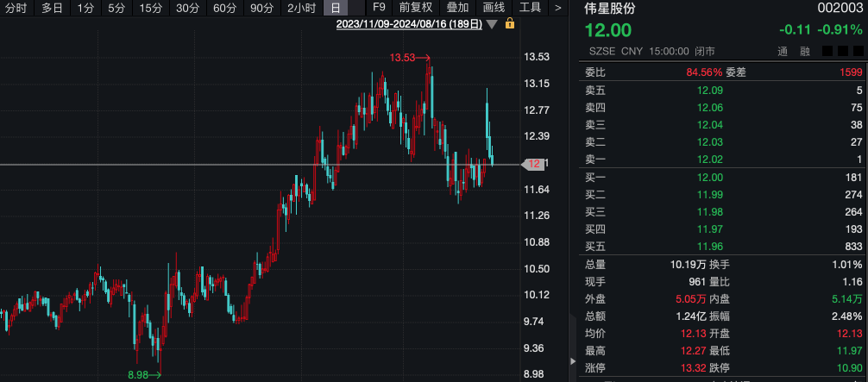Open 画线 drawing tools
868x382 pixels.
[494, 8]
